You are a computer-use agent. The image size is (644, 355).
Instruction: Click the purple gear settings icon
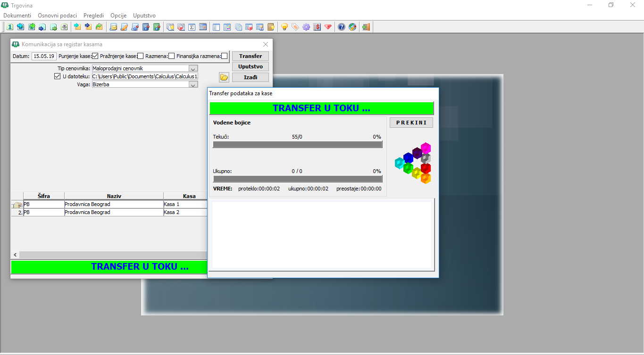(306, 27)
